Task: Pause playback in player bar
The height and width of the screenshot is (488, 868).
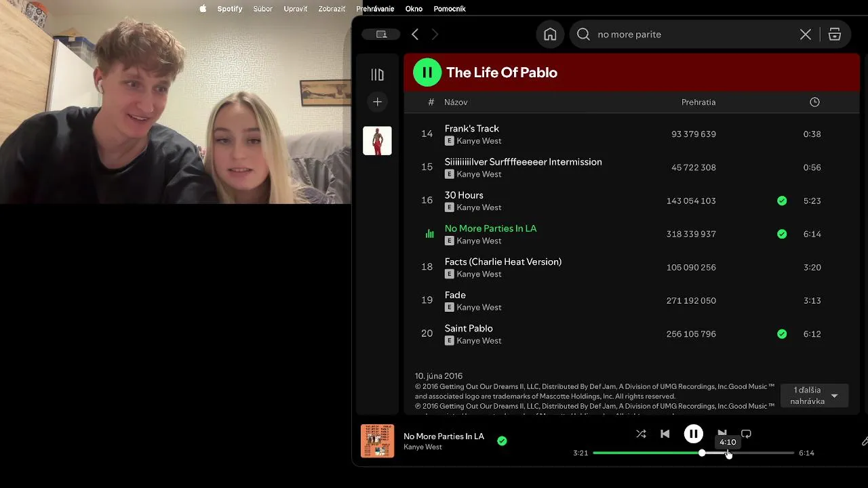Action: (x=693, y=434)
